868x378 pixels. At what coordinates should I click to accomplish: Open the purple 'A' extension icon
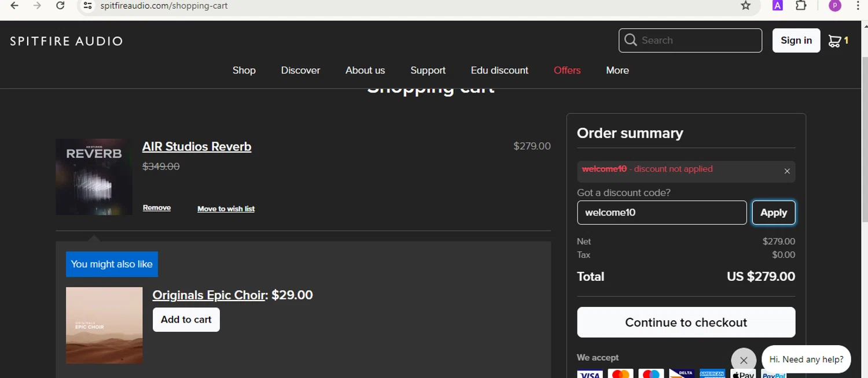point(778,6)
